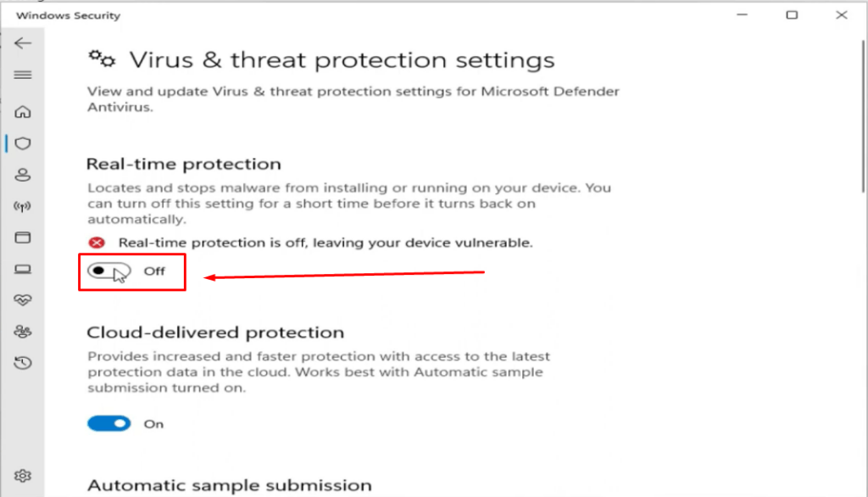Open Device performance & health heart icon

click(23, 300)
